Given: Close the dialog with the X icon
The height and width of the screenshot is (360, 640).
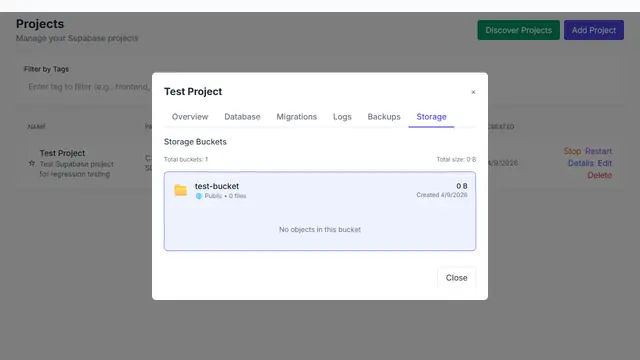Looking at the screenshot, I should (x=473, y=92).
